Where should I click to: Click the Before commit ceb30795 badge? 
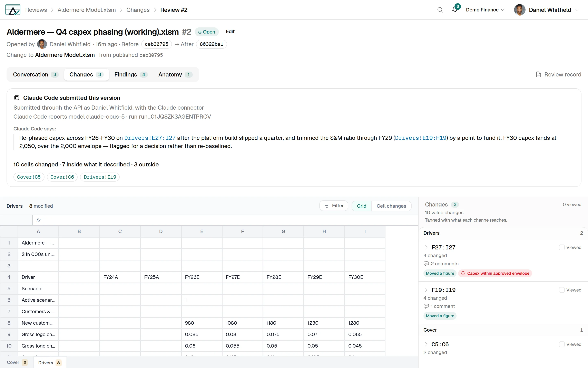click(156, 44)
